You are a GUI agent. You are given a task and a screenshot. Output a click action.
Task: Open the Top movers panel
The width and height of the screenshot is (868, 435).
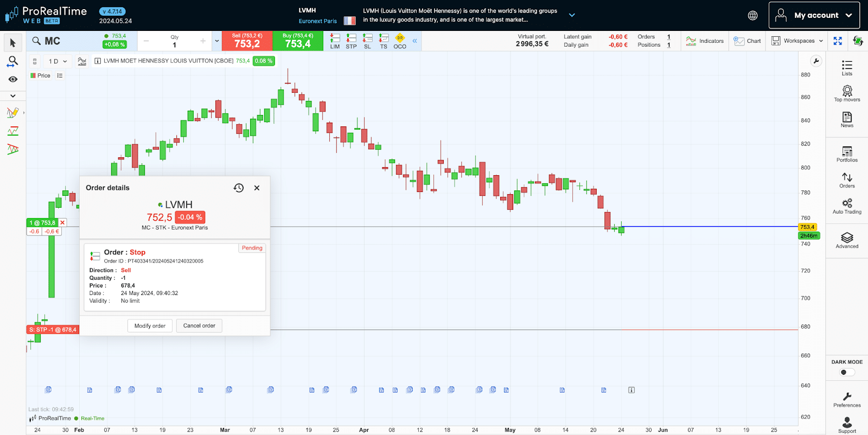click(847, 93)
